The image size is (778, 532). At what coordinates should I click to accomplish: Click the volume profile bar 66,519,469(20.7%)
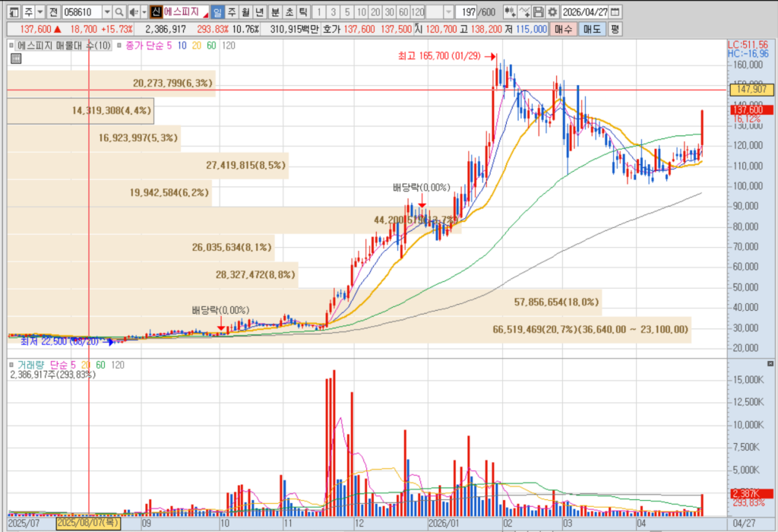tap(349, 329)
